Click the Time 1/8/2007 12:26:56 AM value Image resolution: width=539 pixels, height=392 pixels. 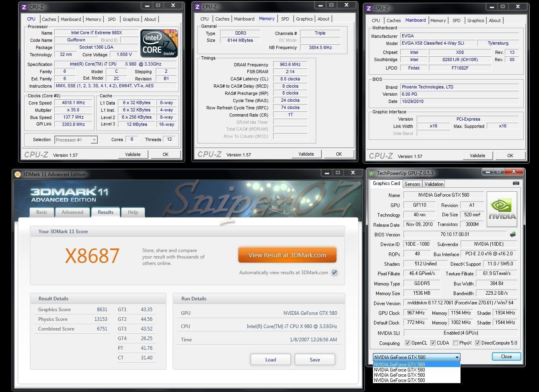click(x=313, y=340)
